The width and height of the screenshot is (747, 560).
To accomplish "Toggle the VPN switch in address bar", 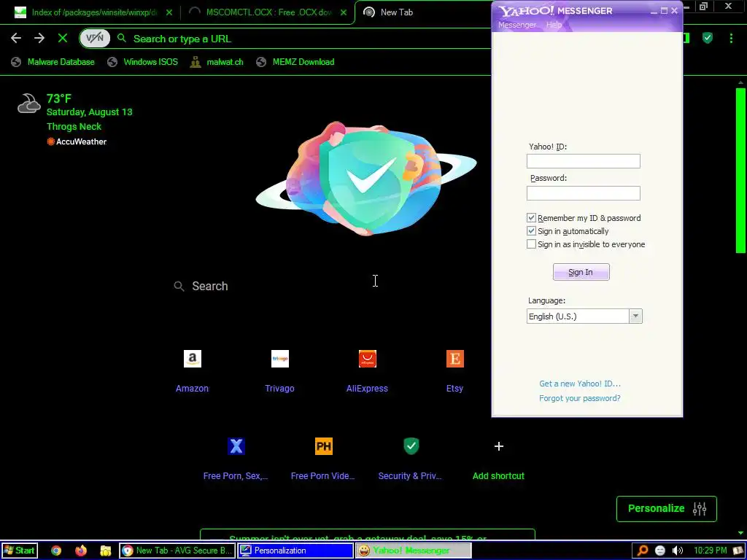I will (x=95, y=39).
